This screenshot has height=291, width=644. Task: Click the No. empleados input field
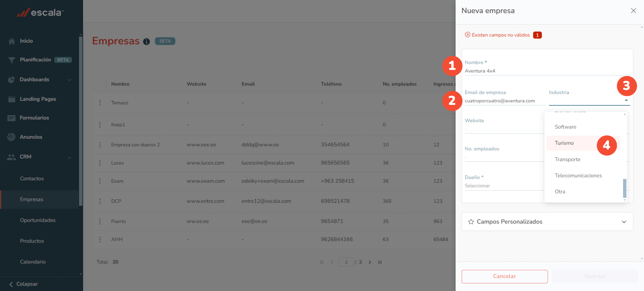(x=504, y=157)
